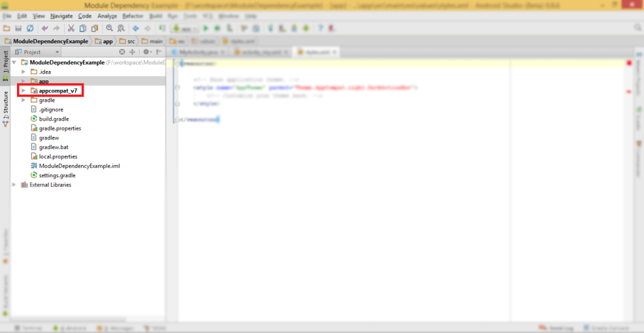The height and width of the screenshot is (333, 644).
Task: Toggle the 1: Project tool window
Action: click(x=5, y=65)
